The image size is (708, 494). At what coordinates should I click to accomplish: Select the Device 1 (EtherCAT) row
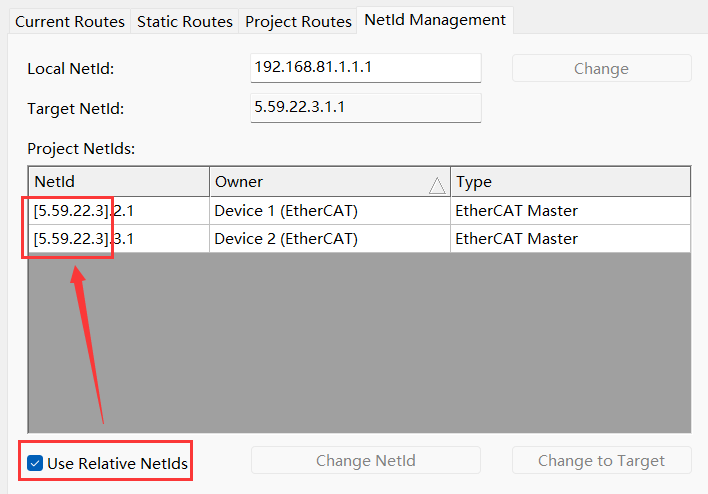(x=359, y=210)
